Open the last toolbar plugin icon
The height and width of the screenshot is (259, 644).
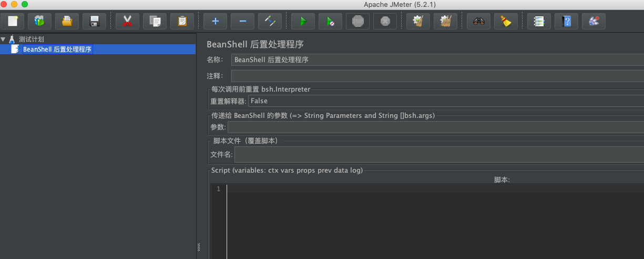(x=594, y=21)
